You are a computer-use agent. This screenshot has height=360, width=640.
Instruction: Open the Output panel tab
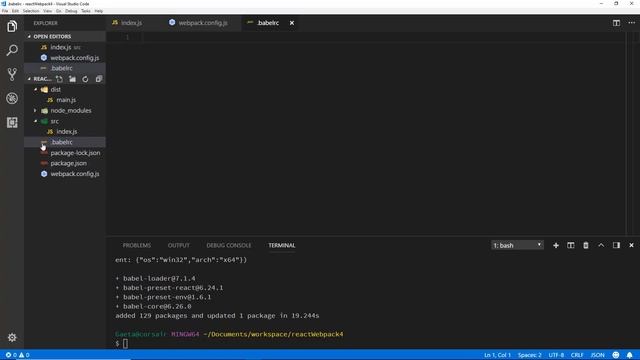[179, 245]
